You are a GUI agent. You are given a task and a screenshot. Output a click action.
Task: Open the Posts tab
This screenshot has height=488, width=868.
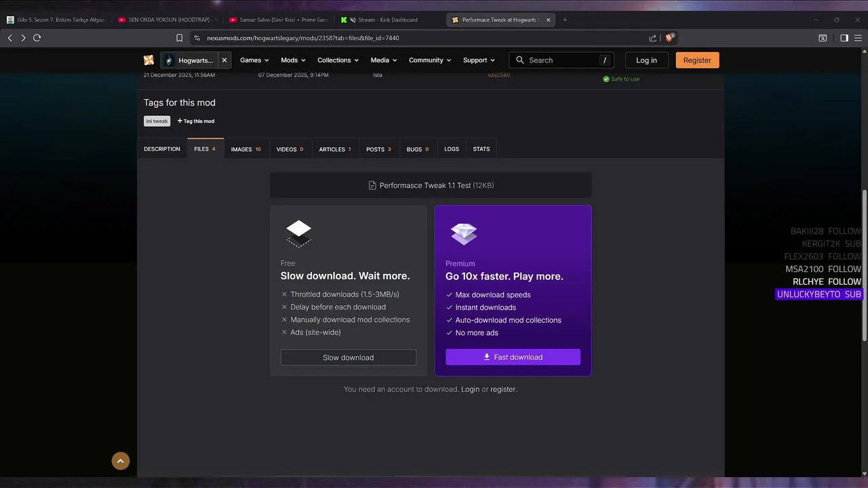pyautogui.click(x=378, y=149)
